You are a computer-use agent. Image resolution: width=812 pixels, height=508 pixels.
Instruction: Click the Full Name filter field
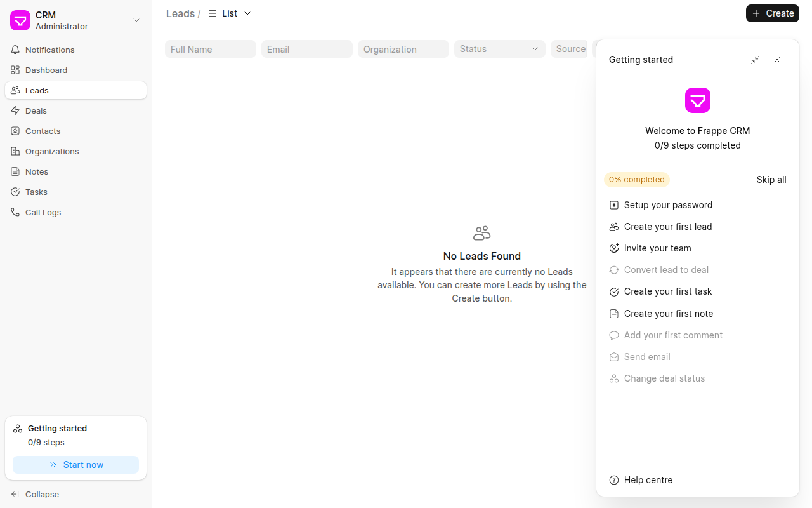[x=211, y=49]
